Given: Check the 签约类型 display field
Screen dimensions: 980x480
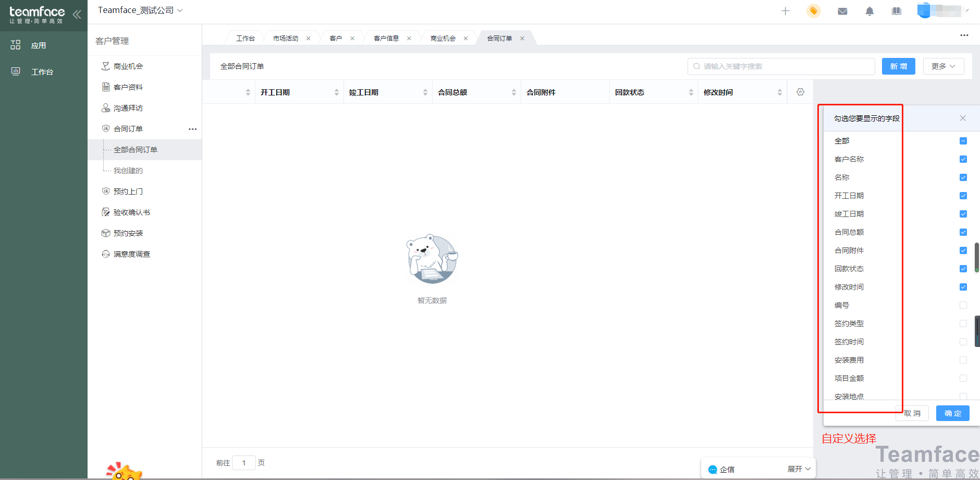Looking at the screenshot, I should [964, 323].
